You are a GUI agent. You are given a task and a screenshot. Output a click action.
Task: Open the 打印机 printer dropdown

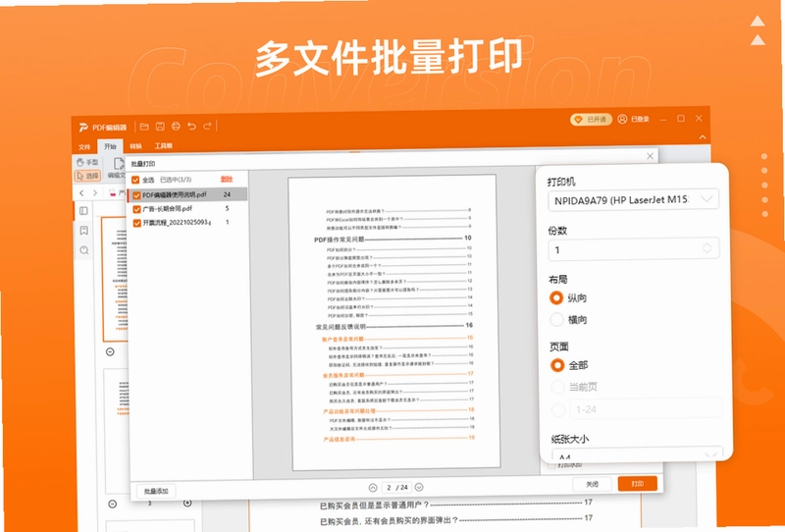coord(633,199)
